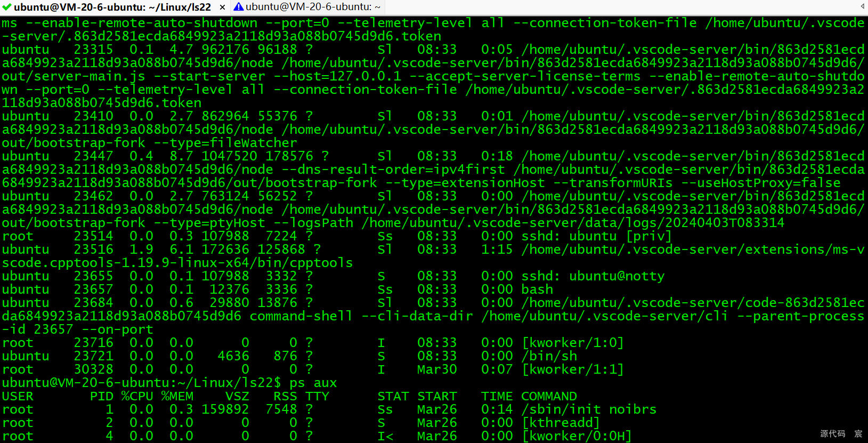Click PID 23447 in the process list
Screen dimensions: 868x443
point(93,156)
